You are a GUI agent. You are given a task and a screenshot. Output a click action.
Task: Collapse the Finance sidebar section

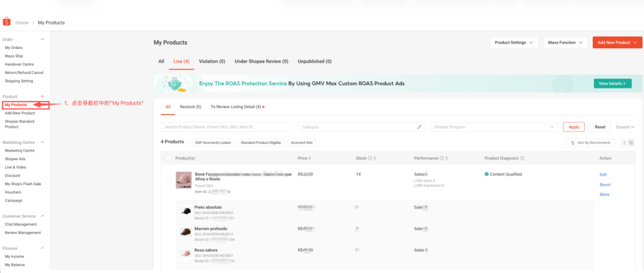click(42, 248)
